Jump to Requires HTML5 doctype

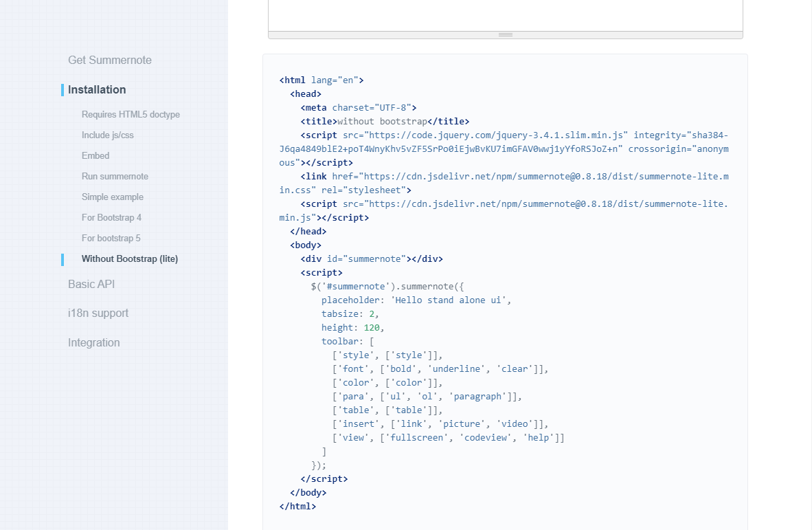[x=131, y=115]
